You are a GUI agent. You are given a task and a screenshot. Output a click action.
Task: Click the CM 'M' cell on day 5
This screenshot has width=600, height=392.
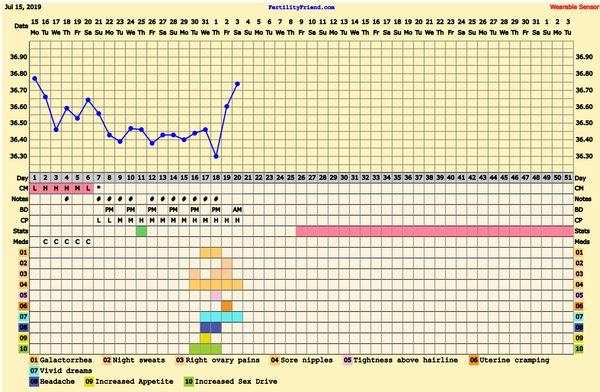click(77, 188)
